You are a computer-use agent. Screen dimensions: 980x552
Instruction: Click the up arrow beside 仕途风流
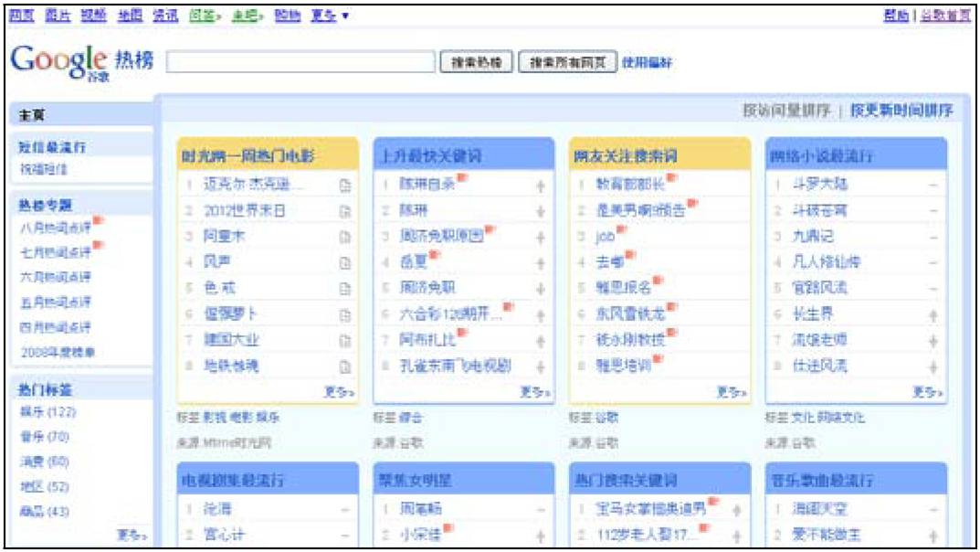pos(933,367)
